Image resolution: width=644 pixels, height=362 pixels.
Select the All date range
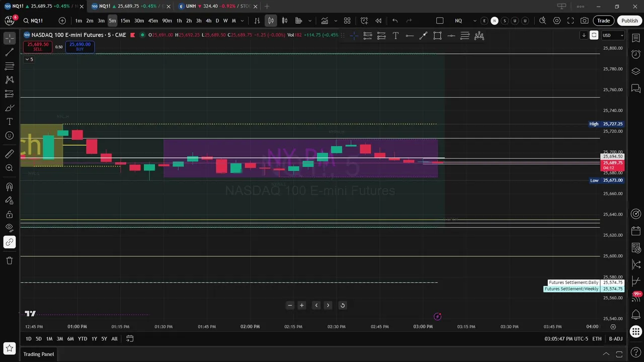(x=114, y=339)
